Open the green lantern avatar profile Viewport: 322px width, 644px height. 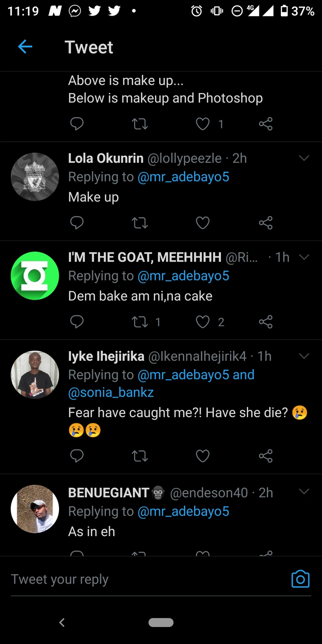coord(35,275)
